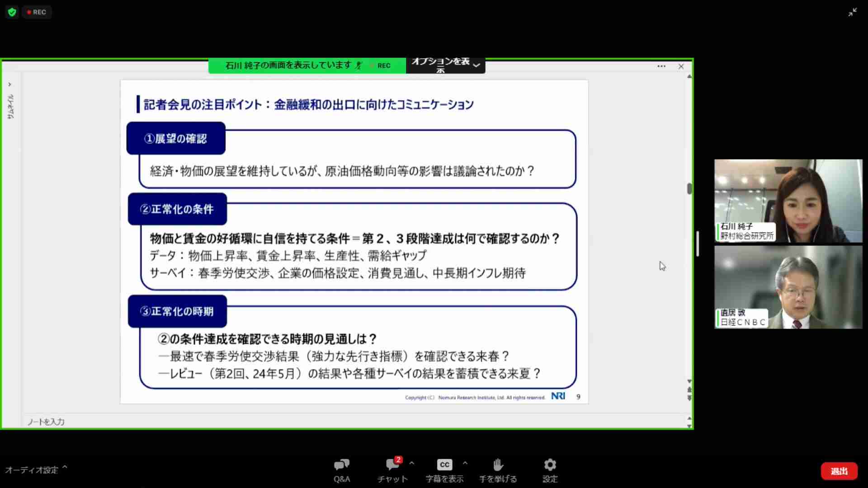Select 石川 純子 video thumbnail
Viewport: 868px width, 488px height.
[788, 201]
